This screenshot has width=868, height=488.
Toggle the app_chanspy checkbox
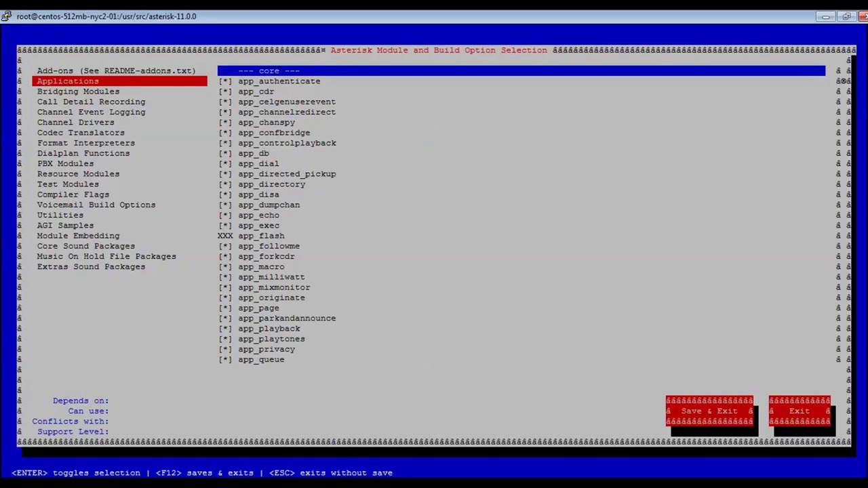(225, 123)
